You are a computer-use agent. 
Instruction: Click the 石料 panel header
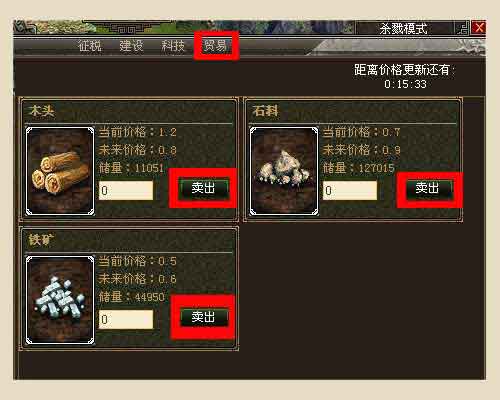click(x=265, y=111)
